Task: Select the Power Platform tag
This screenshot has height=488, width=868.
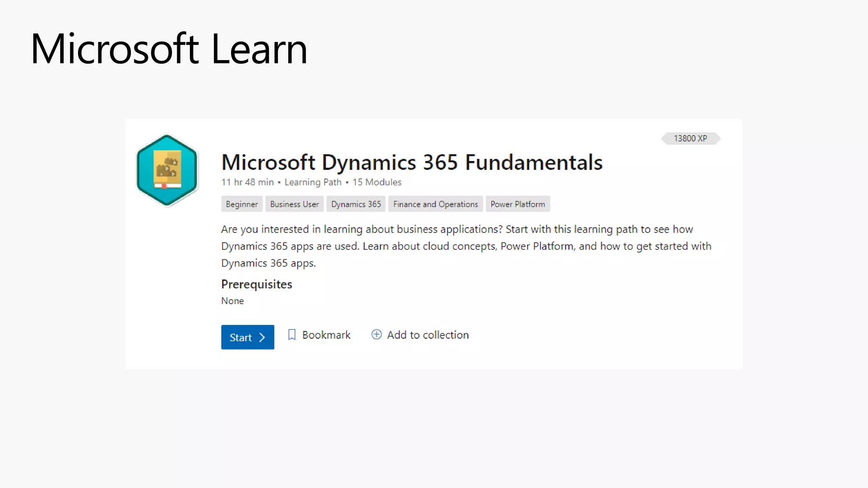Action: coord(517,204)
